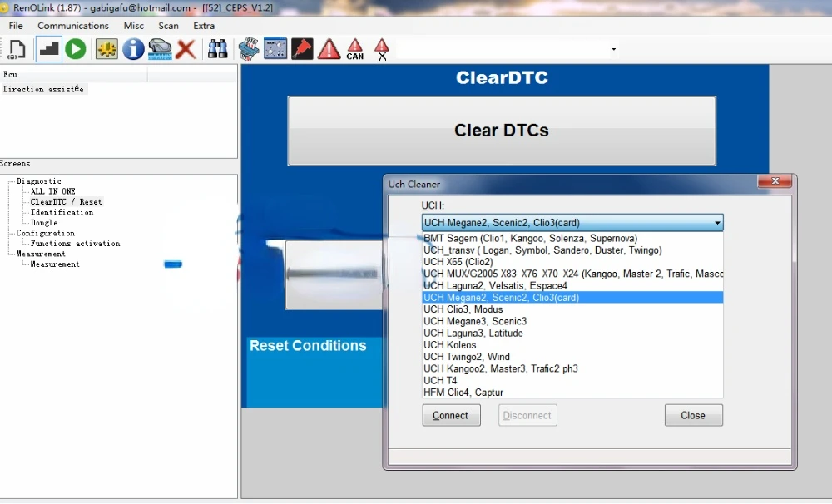Click the green play button icon

click(x=76, y=49)
